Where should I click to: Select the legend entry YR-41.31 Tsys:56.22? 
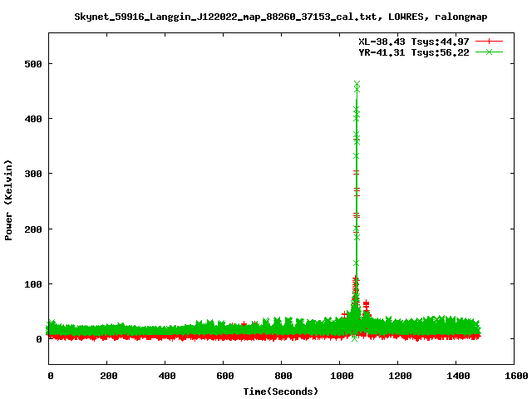pos(414,52)
